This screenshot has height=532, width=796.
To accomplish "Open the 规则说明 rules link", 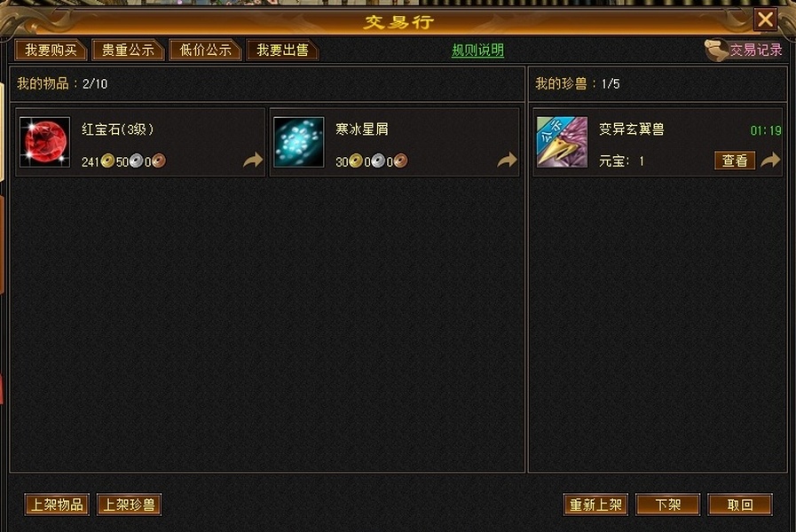I will tap(477, 51).
